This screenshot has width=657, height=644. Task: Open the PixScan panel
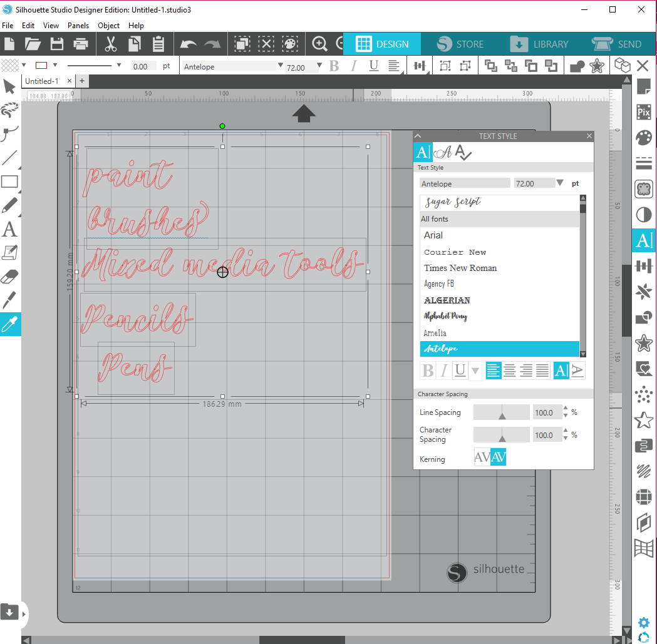(x=643, y=111)
